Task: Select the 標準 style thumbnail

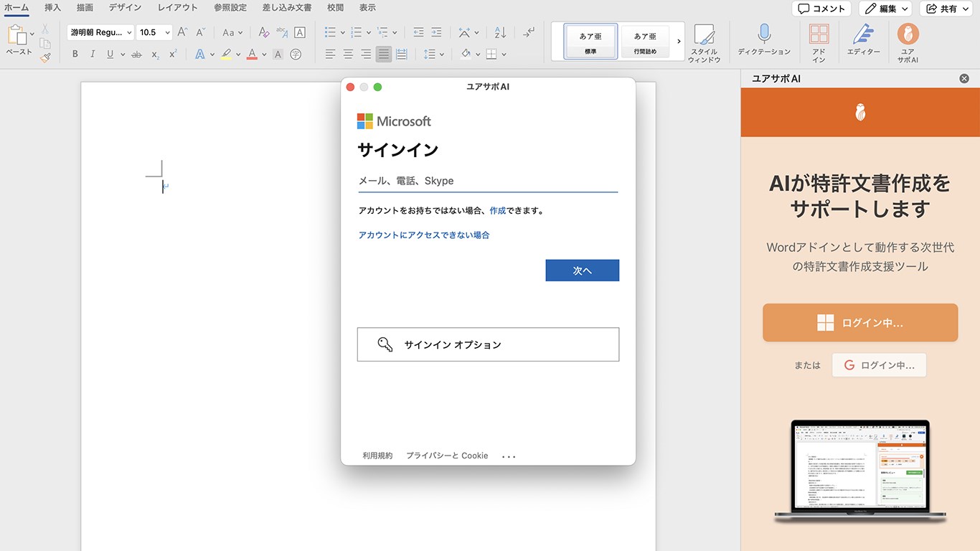Action: pyautogui.click(x=590, y=42)
